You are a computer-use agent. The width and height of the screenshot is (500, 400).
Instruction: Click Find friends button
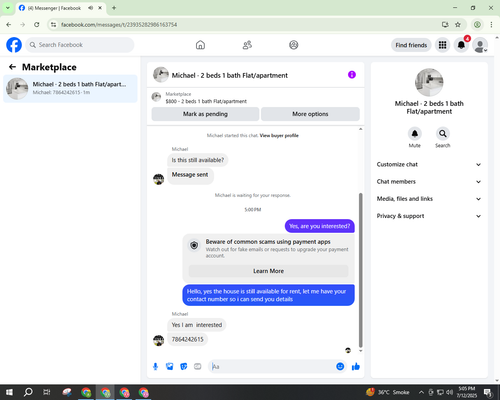[411, 45]
